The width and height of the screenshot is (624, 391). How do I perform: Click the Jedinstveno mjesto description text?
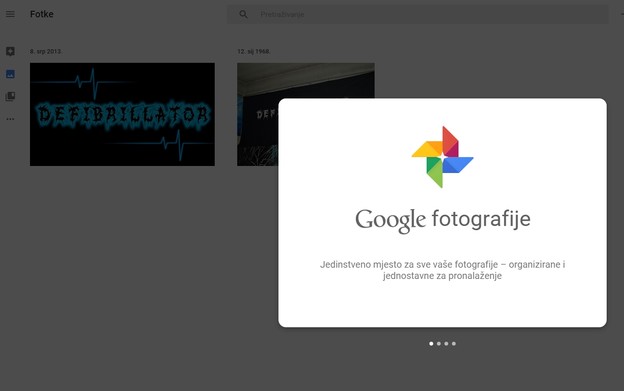point(443,270)
